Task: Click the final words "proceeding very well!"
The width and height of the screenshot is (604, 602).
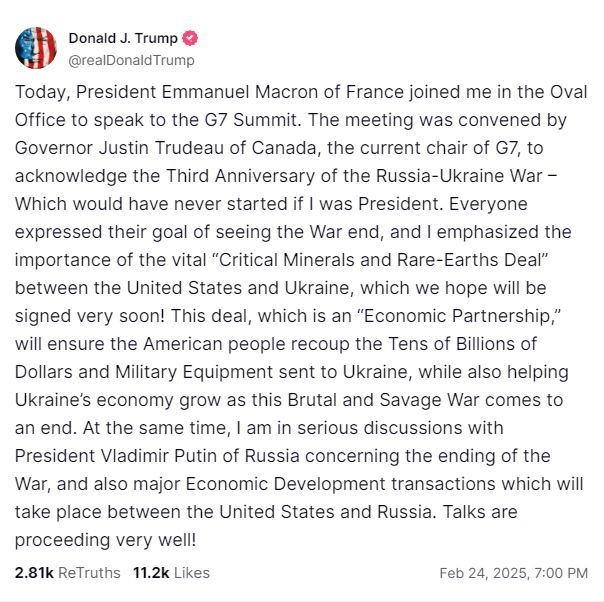Action: [105, 540]
